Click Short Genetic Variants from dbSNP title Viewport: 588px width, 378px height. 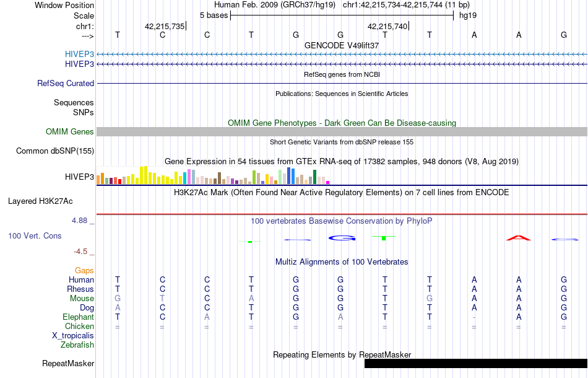(342, 142)
